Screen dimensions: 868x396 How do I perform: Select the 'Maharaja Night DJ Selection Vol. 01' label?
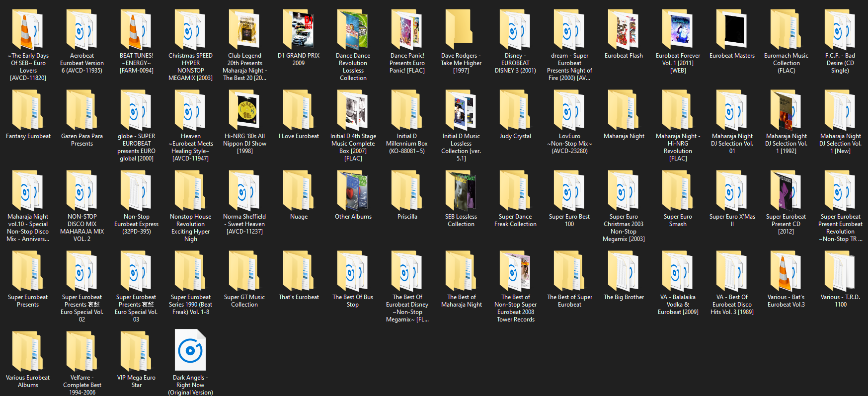pos(732,144)
